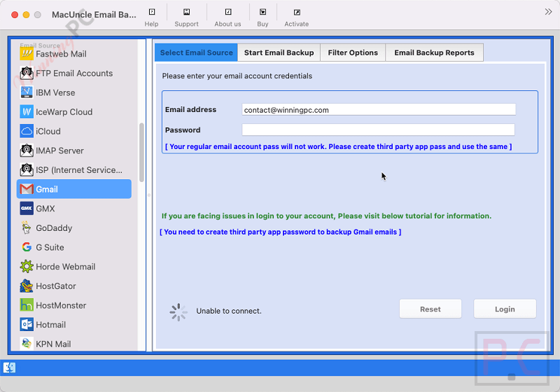Choose IceWarp Cloud source icon
Image resolution: width=560 pixels, height=392 pixels.
[27, 112]
